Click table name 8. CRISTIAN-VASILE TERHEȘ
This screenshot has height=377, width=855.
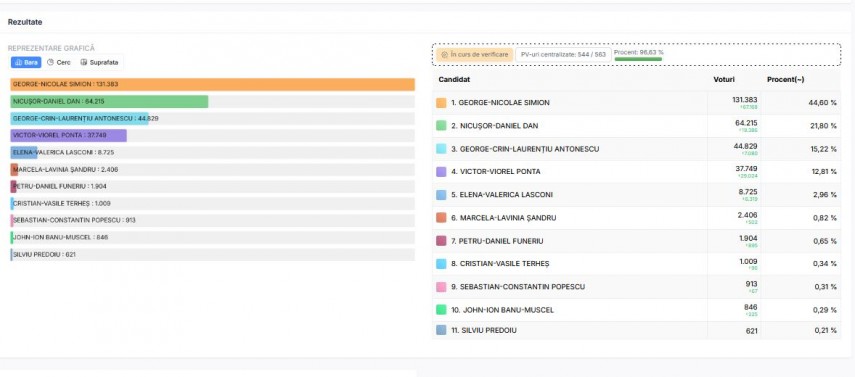(500, 264)
